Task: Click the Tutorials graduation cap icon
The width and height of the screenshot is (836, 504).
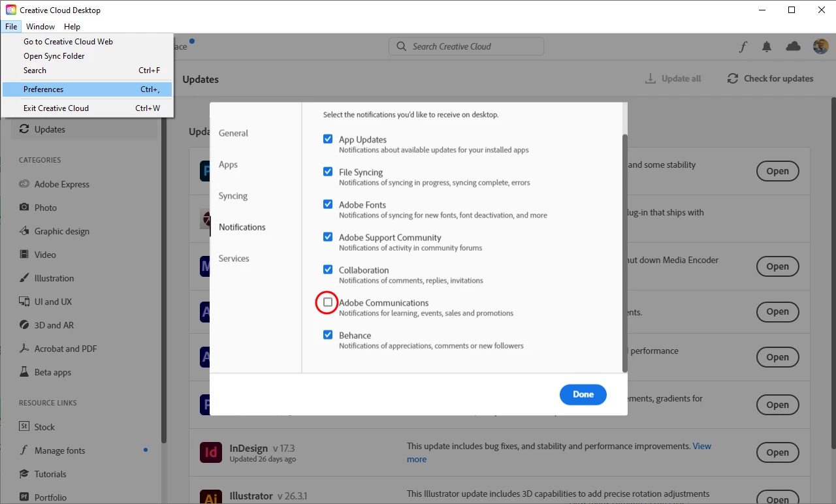Action: tap(24, 474)
